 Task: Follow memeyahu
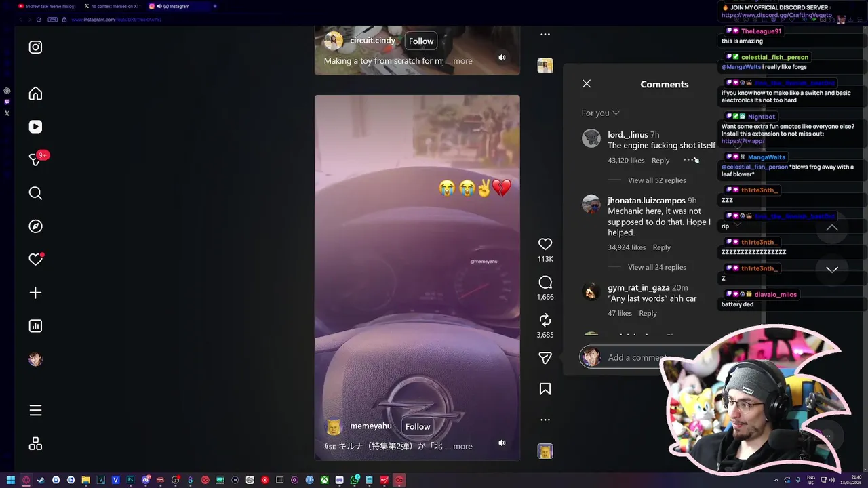coord(418,426)
